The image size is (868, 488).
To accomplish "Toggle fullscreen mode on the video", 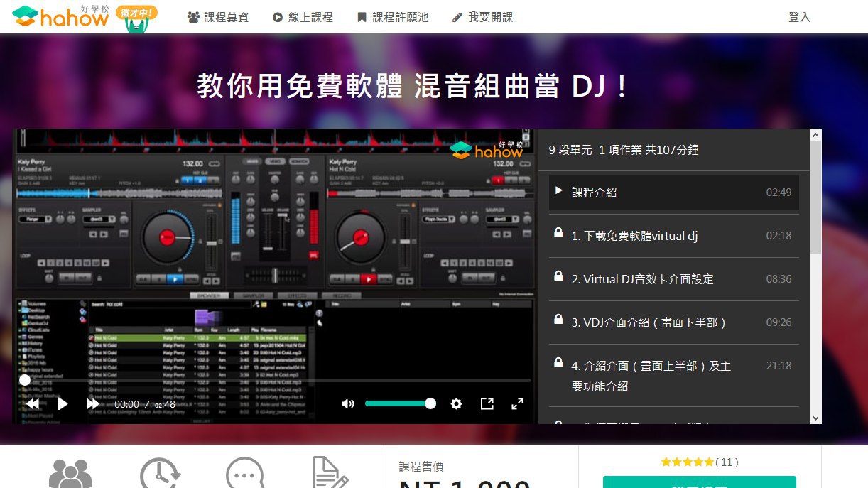I will (517, 403).
